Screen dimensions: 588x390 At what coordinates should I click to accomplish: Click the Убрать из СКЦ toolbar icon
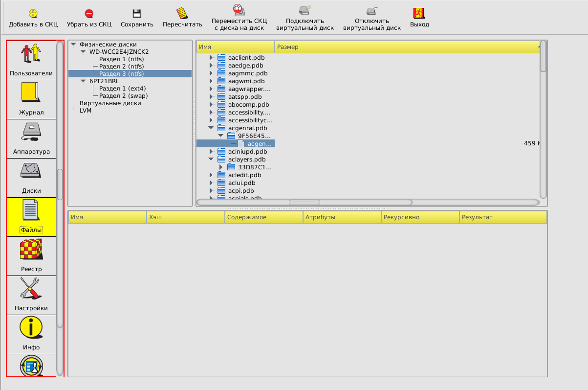(x=89, y=14)
